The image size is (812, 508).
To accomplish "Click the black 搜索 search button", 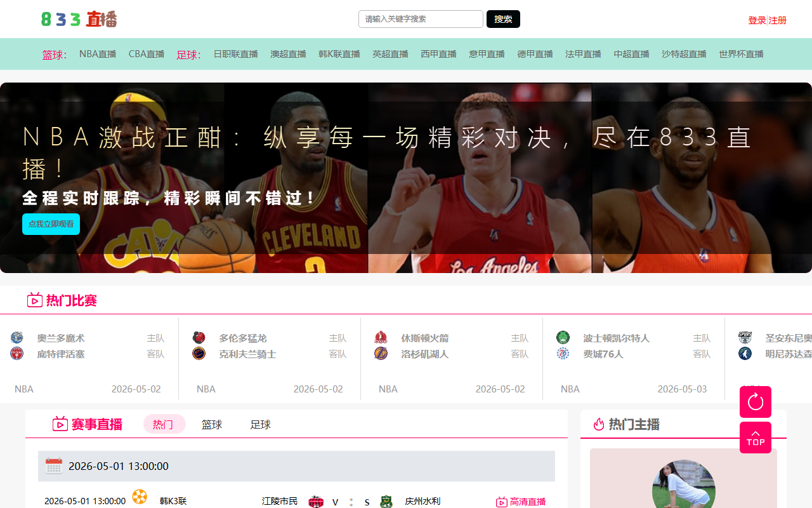I will 503,19.
